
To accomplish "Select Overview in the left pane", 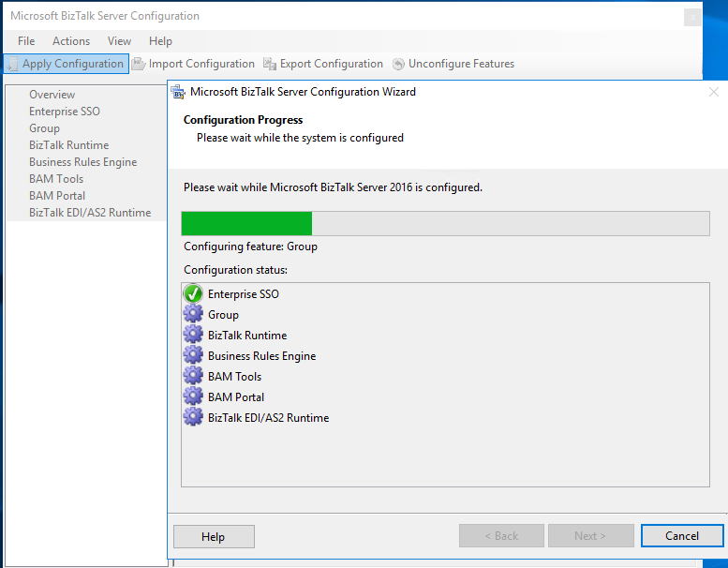I will pyautogui.click(x=52, y=95).
